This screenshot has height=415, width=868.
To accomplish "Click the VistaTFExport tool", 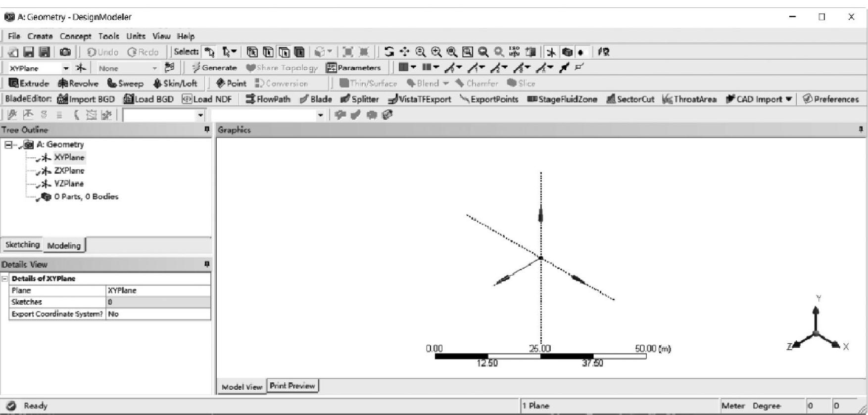I will click(x=420, y=99).
